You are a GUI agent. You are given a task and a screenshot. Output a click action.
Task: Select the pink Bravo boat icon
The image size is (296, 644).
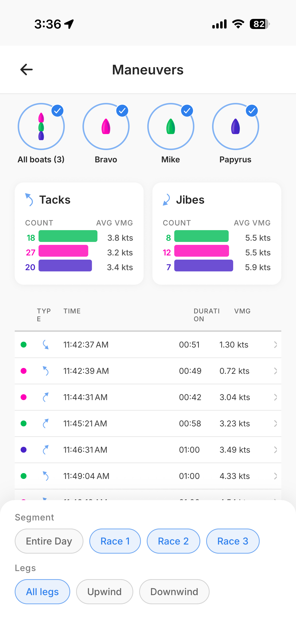click(106, 126)
